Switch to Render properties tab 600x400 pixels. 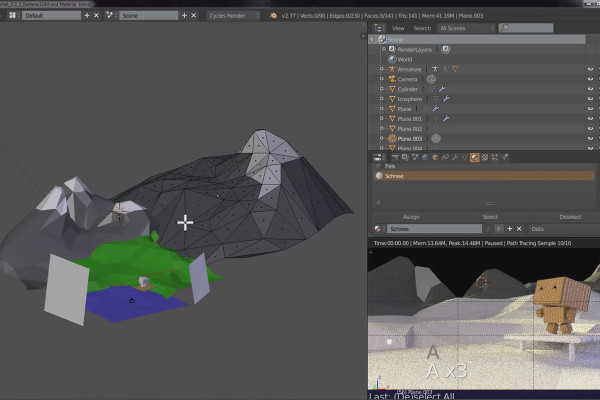tap(395, 157)
